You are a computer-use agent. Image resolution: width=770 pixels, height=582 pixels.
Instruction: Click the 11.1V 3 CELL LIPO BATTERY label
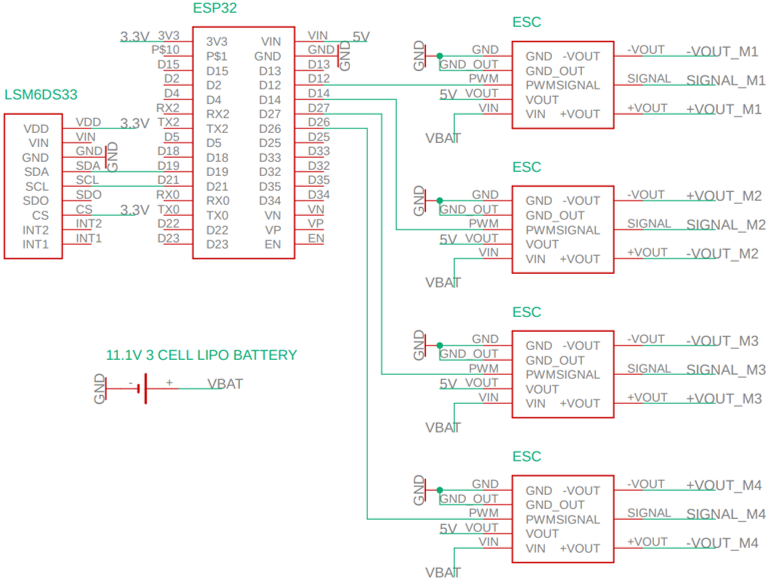[x=201, y=355]
